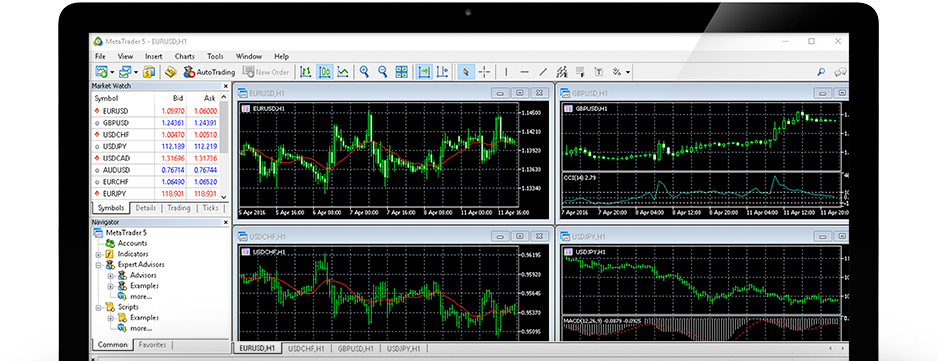940x361 pixels.
Task: Open the View menu
Action: point(125,56)
